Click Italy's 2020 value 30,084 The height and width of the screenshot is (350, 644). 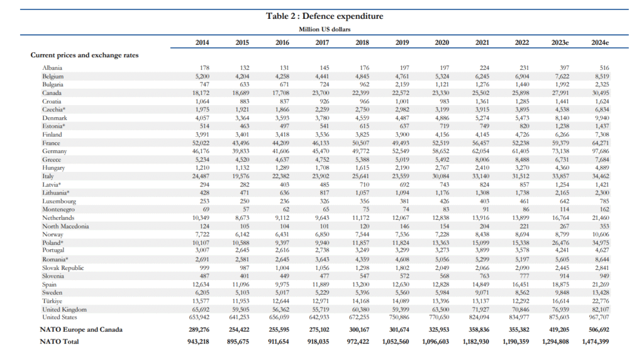click(441, 176)
